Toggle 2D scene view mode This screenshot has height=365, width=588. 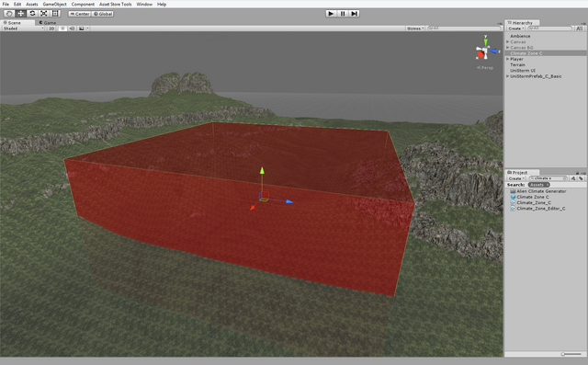[x=51, y=29]
